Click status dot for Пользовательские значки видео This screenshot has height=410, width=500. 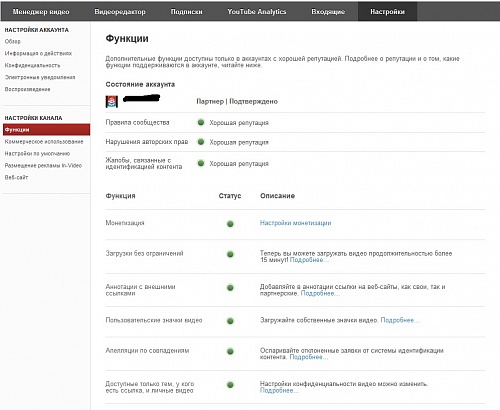(230, 321)
